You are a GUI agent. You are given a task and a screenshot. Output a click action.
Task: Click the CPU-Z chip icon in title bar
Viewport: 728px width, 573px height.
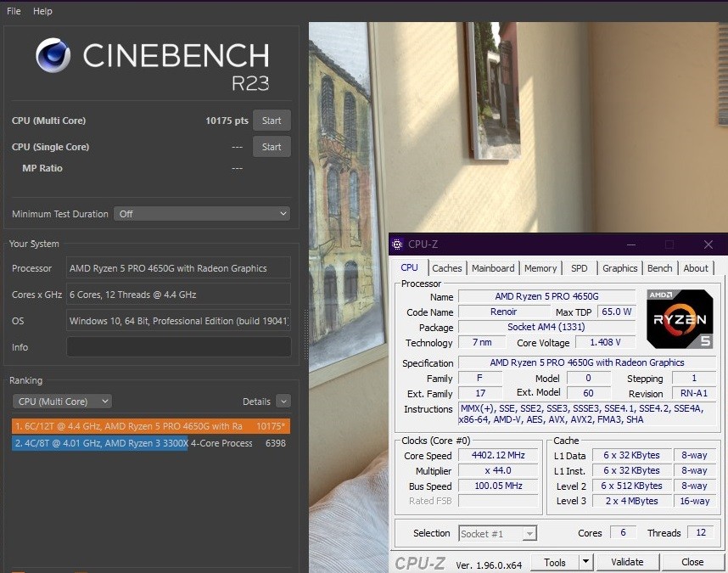398,244
